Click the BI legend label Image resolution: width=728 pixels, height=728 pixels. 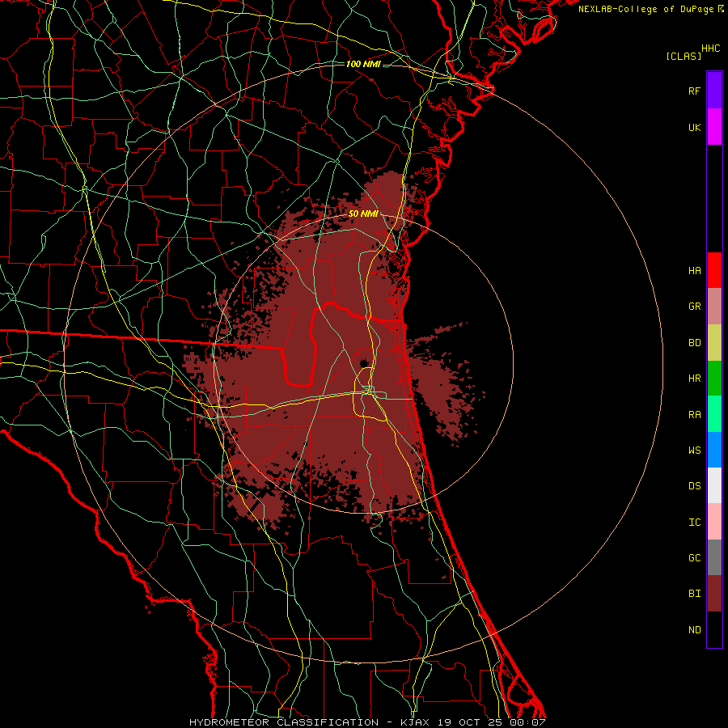[694, 594]
